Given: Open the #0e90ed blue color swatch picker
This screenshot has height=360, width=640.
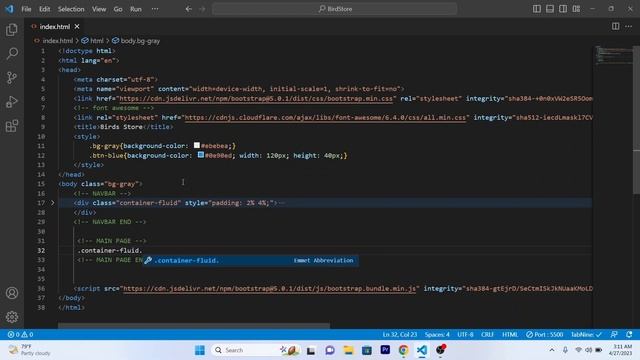Looking at the screenshot, I should pos(200,155).
